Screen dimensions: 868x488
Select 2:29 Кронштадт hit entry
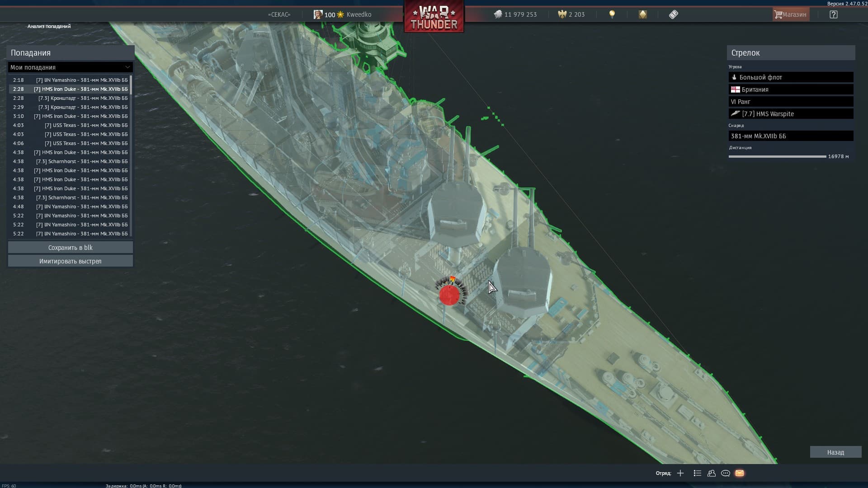point(69,107)
